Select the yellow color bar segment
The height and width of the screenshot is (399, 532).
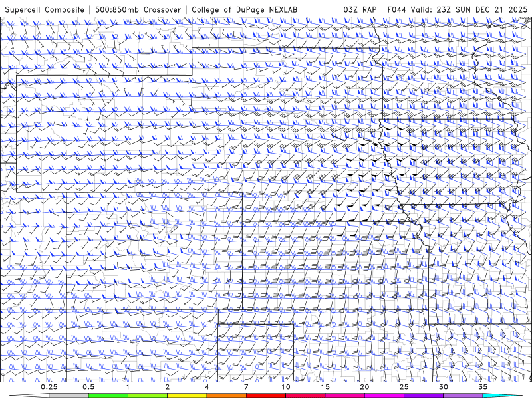pos(187,396)
